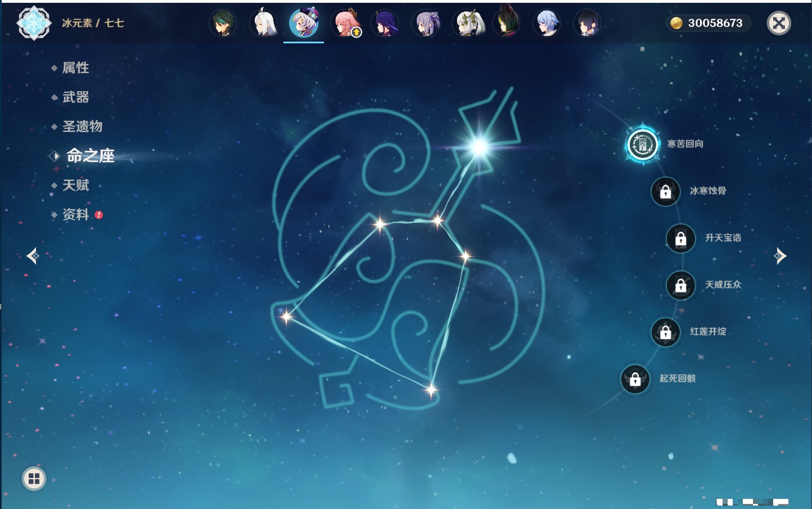Click the lowest star of the constellation
The width and height of the screenshot is (812, 509).
coord(431,389)
